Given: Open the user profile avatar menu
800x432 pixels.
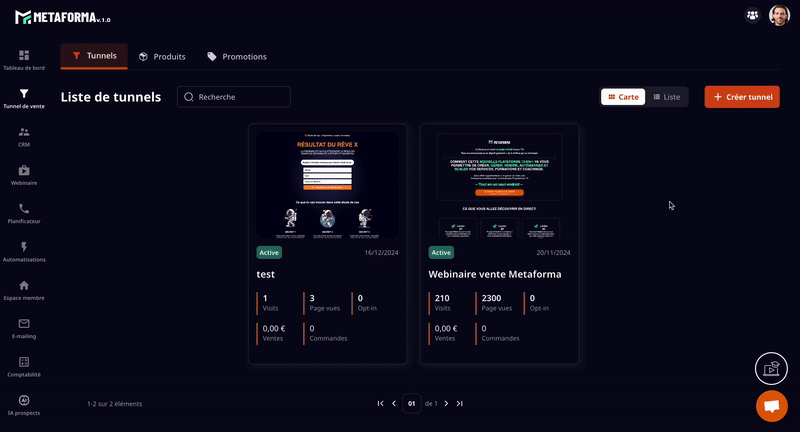Looking at the screenshot, I should [779, 15].
